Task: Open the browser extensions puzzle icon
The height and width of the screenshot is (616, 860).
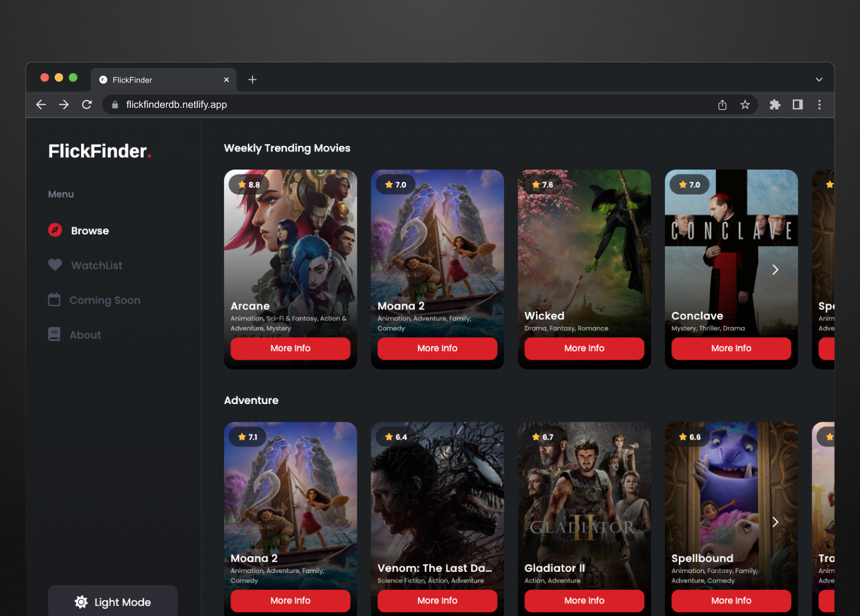Action: point(775,105)
